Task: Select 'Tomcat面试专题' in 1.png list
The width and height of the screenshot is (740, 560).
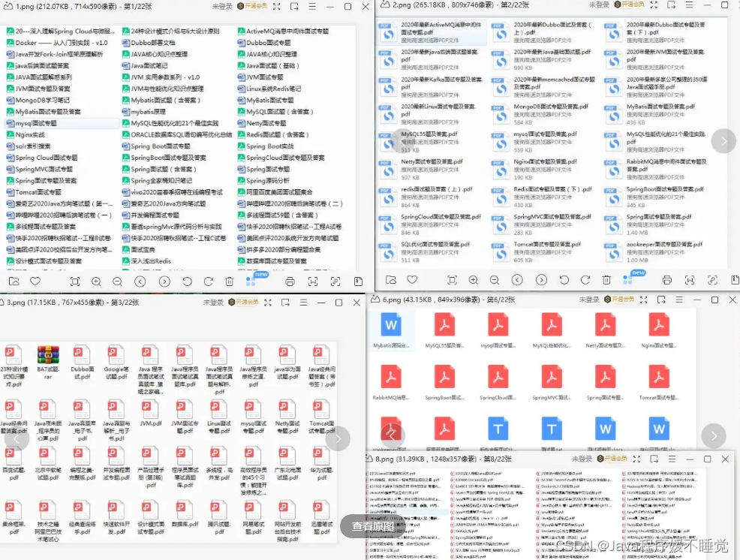Action: (34, 192)
